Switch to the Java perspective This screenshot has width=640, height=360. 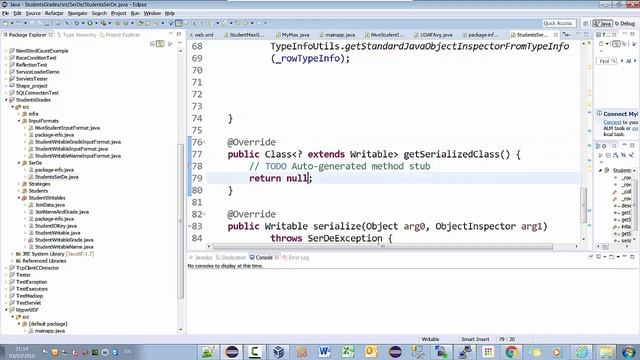pyautogui.click(x=602, y=24)
